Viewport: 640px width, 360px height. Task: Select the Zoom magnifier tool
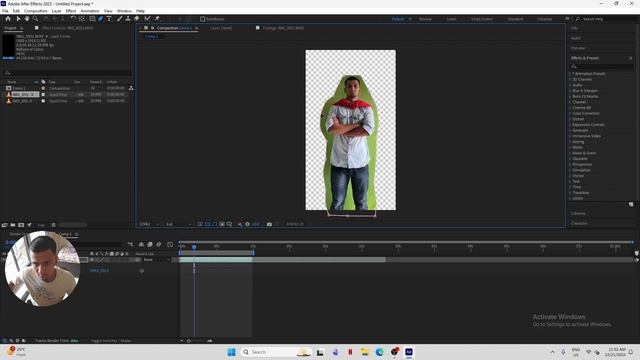coord(36,19)
